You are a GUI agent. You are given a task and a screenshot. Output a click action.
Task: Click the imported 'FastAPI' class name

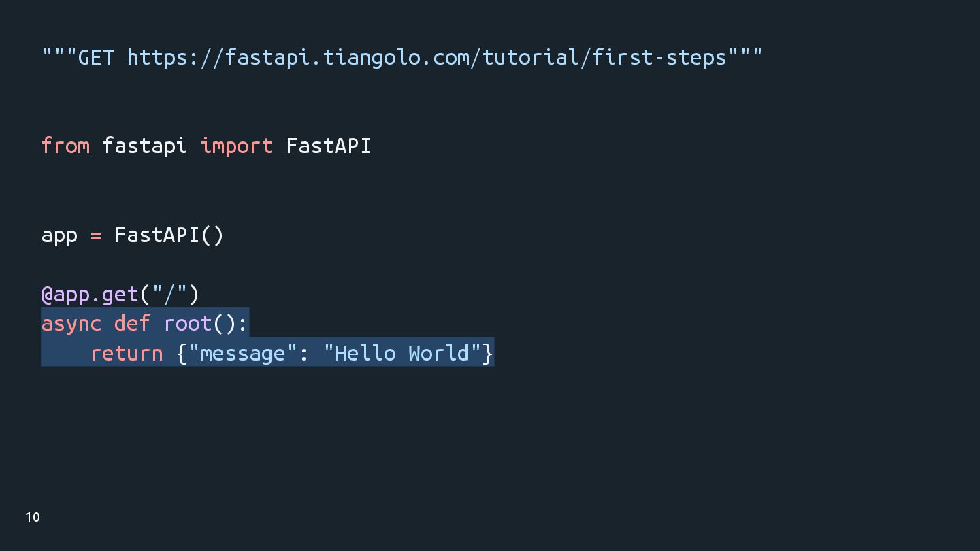tap(329, 146)
